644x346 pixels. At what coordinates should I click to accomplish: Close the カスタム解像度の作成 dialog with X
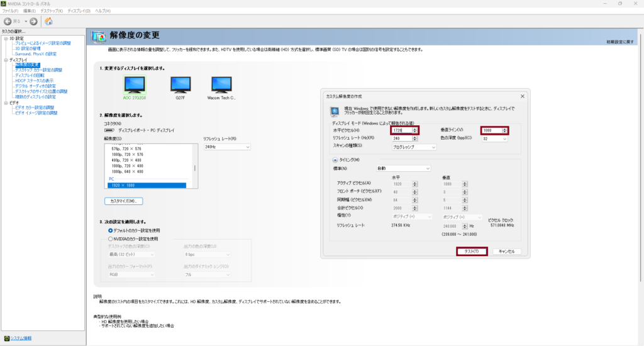pos(522,96)
